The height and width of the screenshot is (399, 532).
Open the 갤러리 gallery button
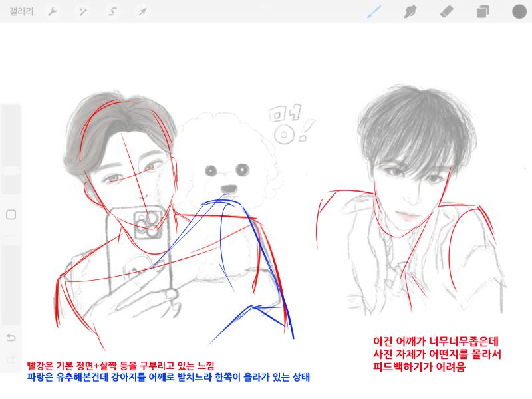point(21,12)
